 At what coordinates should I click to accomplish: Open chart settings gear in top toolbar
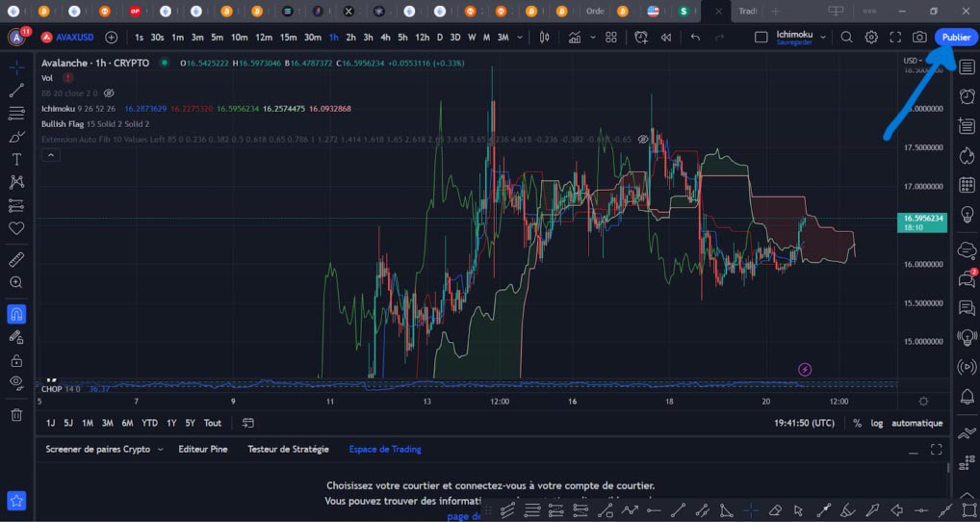(871, 38)
